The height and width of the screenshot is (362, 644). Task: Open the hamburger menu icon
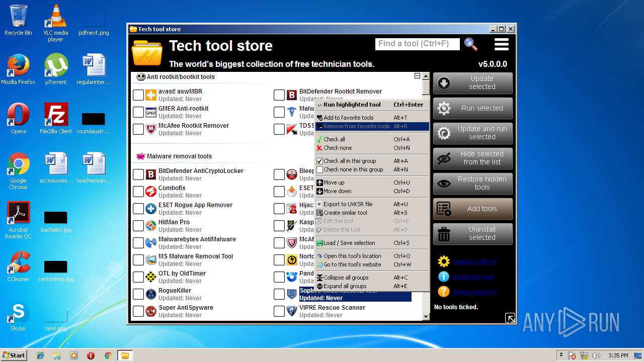(x=502, y=44)
